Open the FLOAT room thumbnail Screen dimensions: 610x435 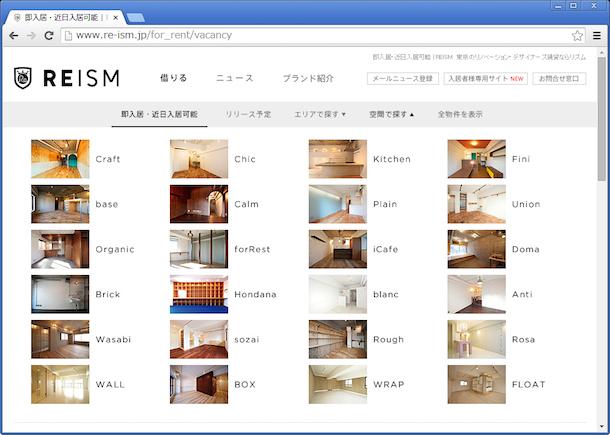pos(477,384)
